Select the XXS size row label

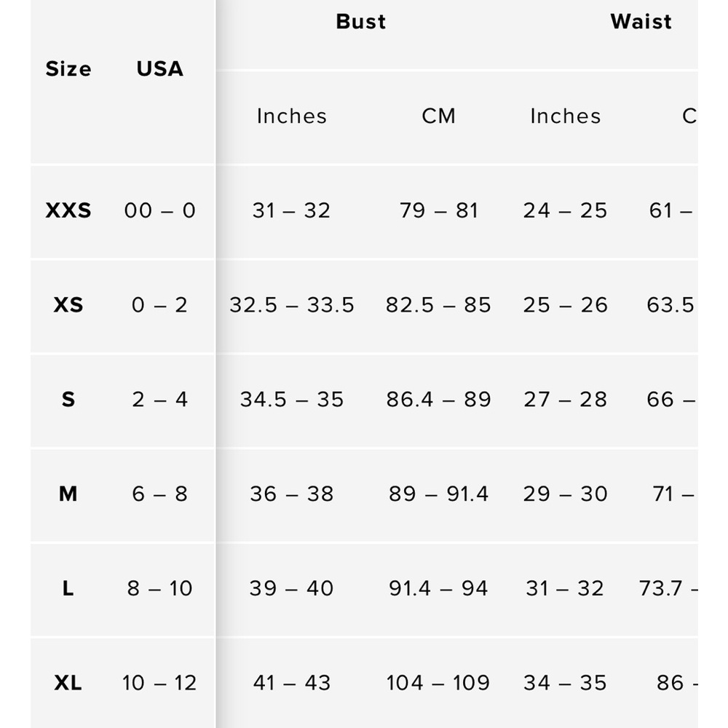pos(68,210)
